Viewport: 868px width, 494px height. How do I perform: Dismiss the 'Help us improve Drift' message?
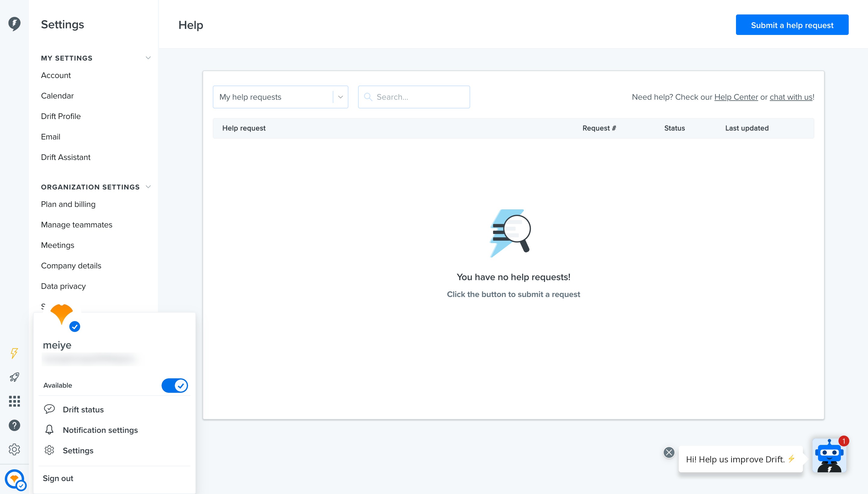(x=669, y=452)
